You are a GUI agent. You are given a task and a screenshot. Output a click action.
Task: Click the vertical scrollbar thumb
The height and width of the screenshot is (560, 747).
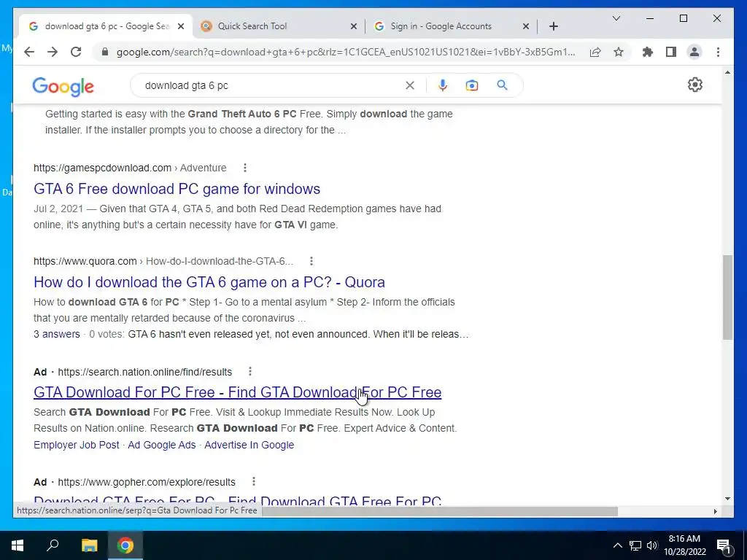pyautogui.click(x=727, y=297)
